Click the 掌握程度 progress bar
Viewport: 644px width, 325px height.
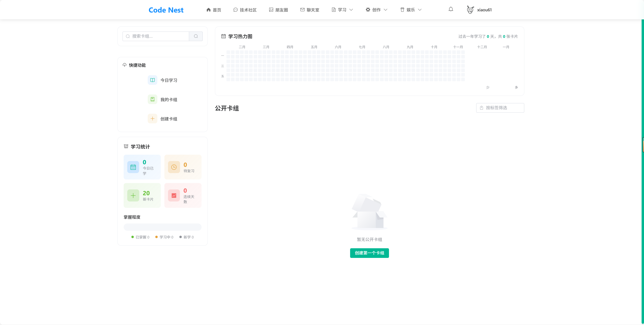point(163,227)
